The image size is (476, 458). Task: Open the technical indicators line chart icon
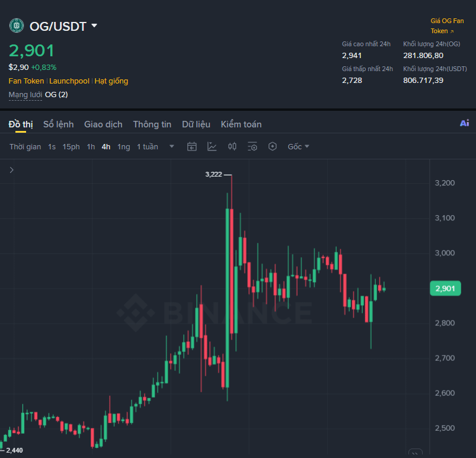tap(212, 146)
